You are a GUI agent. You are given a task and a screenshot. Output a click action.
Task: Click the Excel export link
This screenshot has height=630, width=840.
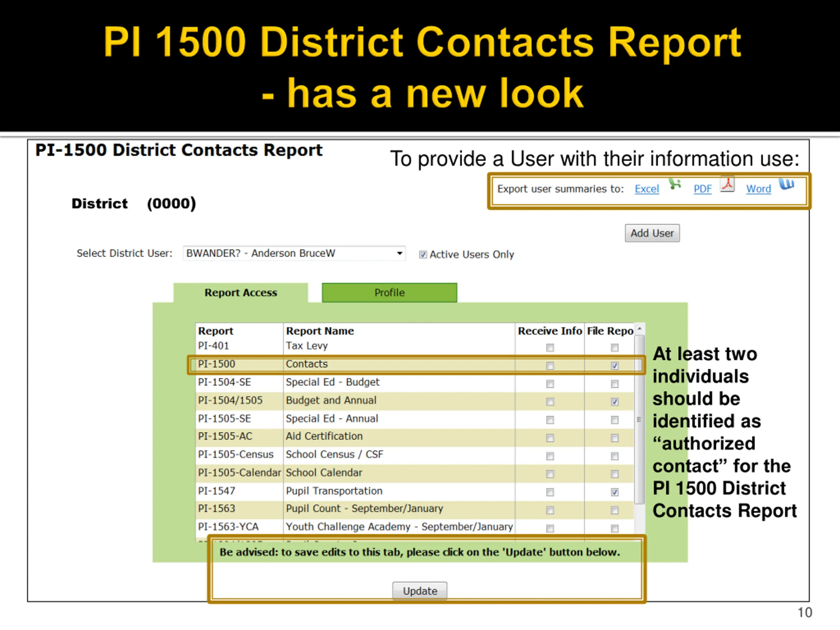tap(647, 189)
